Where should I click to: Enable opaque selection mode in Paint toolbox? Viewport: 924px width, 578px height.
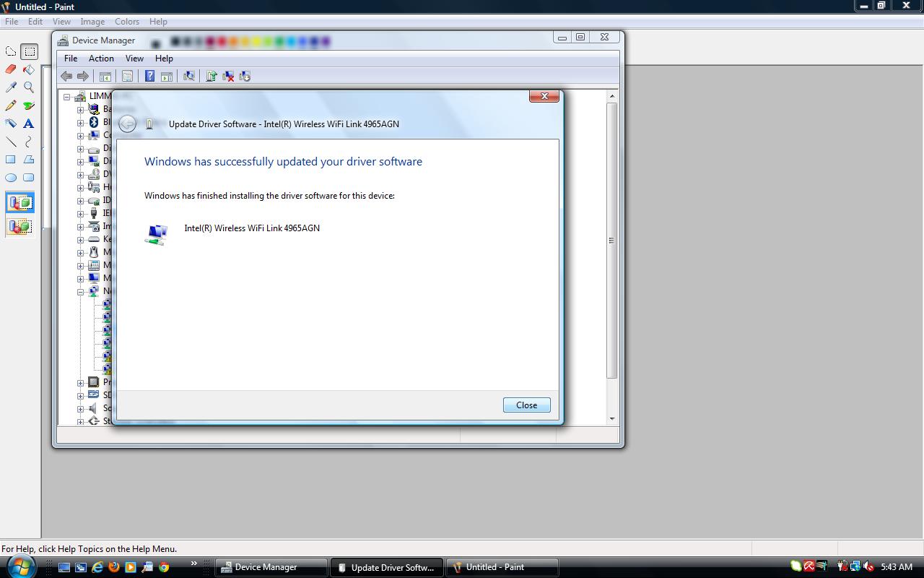click(x=20, y=203)
